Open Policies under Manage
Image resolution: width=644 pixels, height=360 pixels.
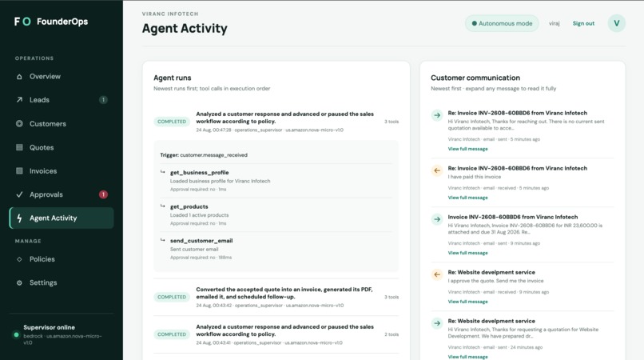62,259
